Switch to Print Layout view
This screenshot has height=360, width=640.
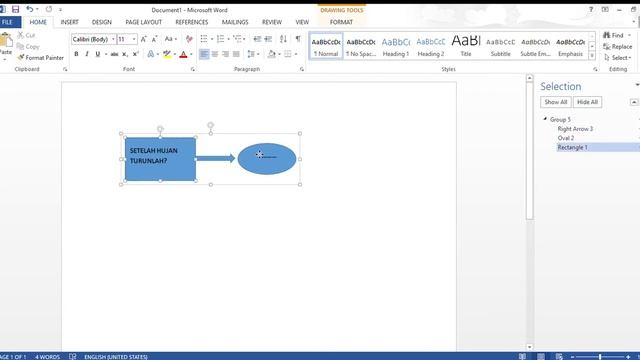click(x=541, y=356)
